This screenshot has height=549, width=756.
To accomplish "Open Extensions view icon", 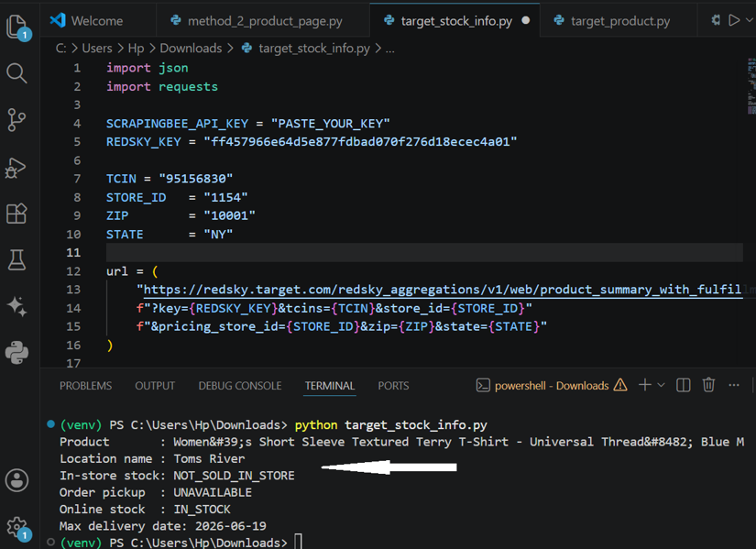I will coord(16,214).
